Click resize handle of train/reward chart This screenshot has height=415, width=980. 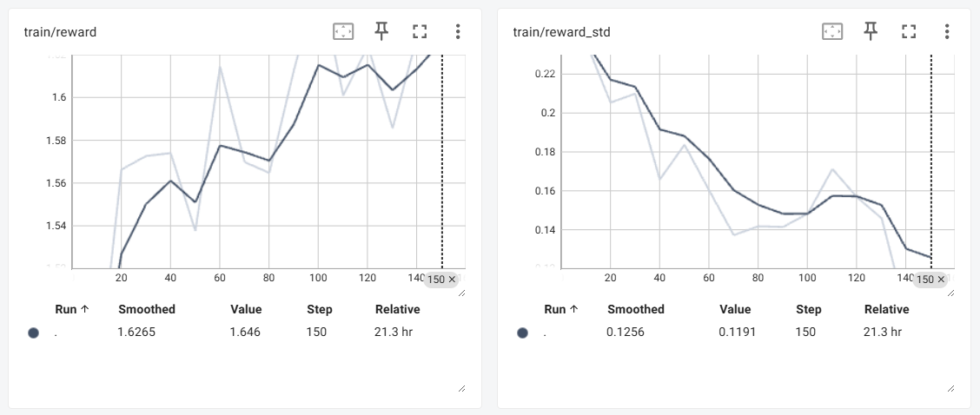[461, 293]
